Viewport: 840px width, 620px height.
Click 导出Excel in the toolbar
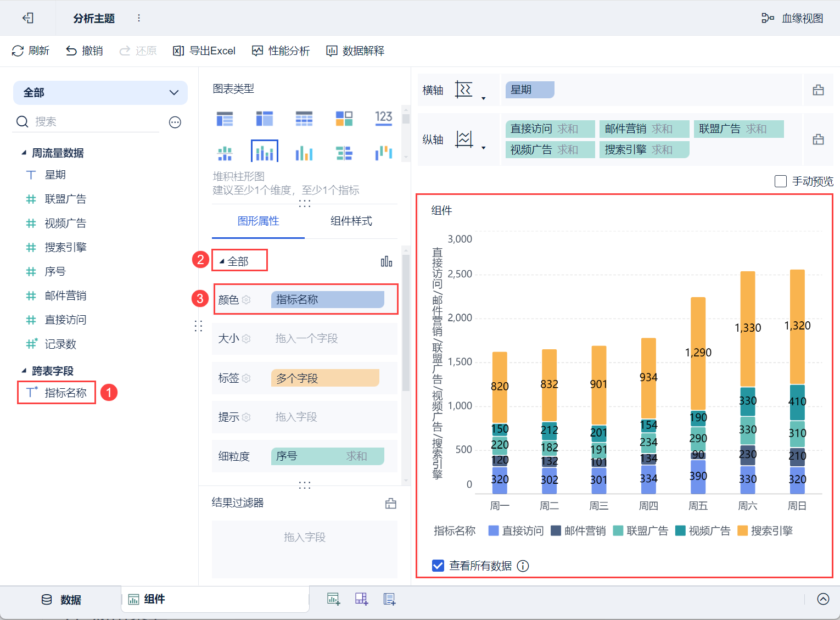click(204, 51)
